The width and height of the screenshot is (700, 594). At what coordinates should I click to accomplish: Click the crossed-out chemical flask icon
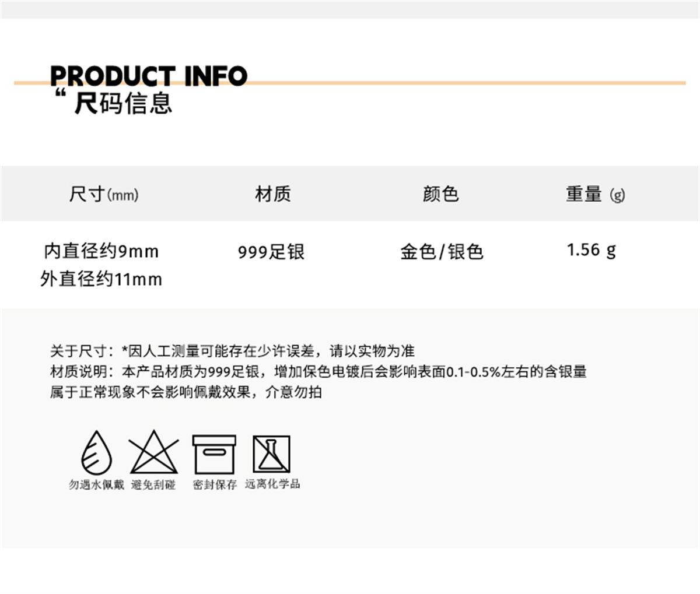point(271,454)
